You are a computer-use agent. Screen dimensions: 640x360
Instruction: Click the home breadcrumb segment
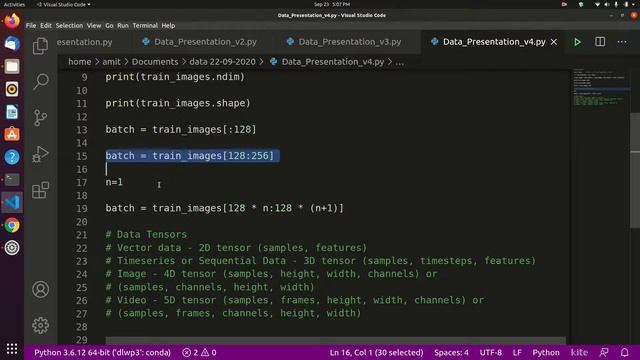(x=80, y=62)
